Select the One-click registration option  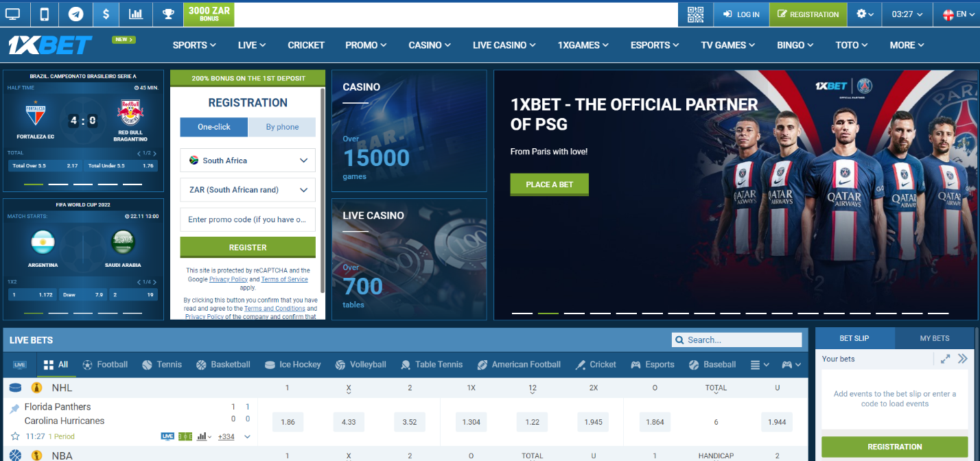214,127
